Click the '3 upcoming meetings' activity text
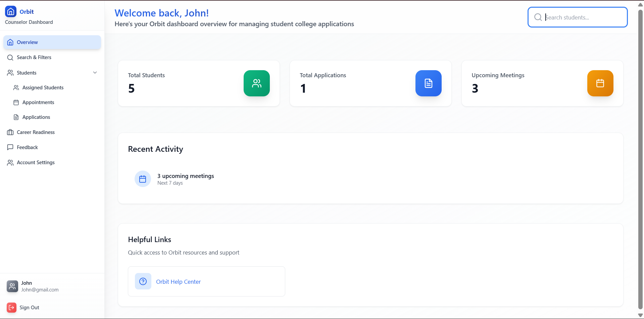This screenshot has height=319, width=644. (186, 176)
